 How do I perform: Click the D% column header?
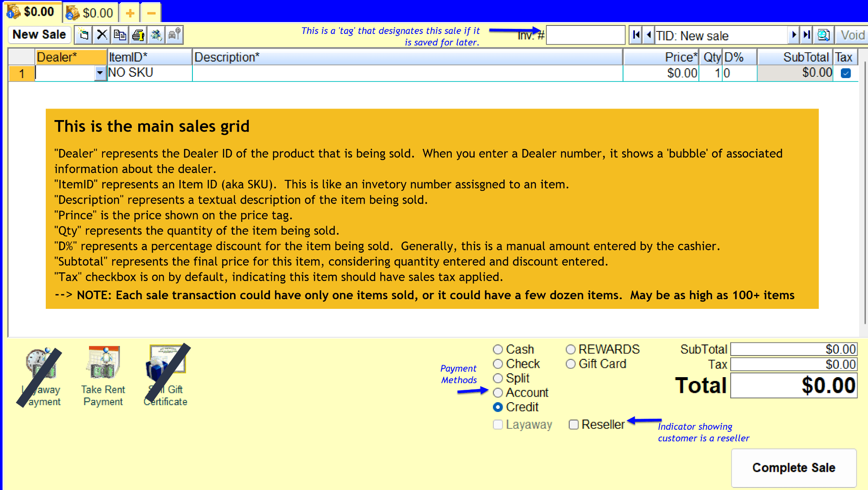740,57
